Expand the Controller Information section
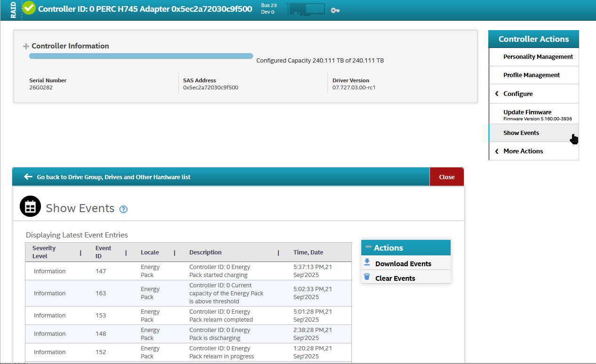 (x=26, y=47)
